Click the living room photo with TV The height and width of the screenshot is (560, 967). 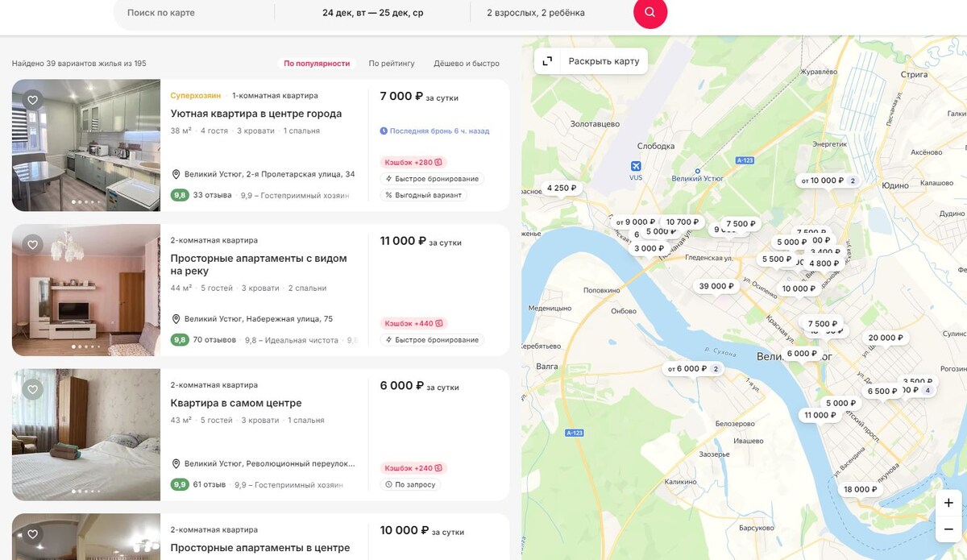pyautogui.click(x=86, y=290)
